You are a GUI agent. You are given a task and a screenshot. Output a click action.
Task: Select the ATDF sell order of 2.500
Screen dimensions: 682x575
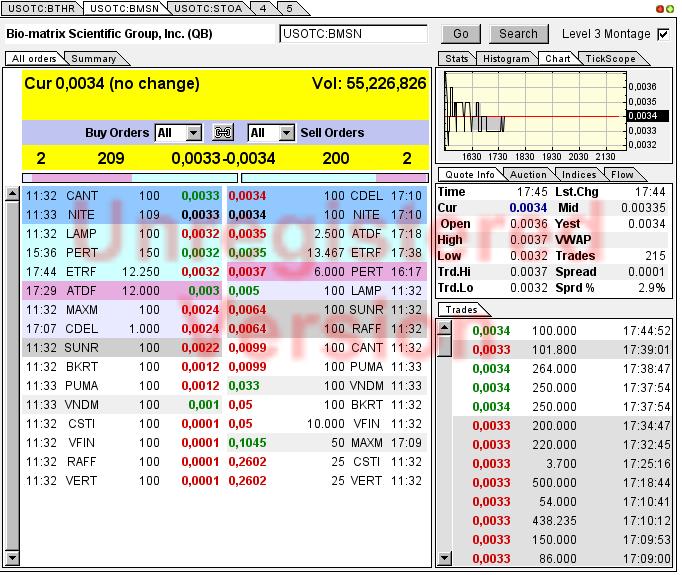tap(327, 234)
